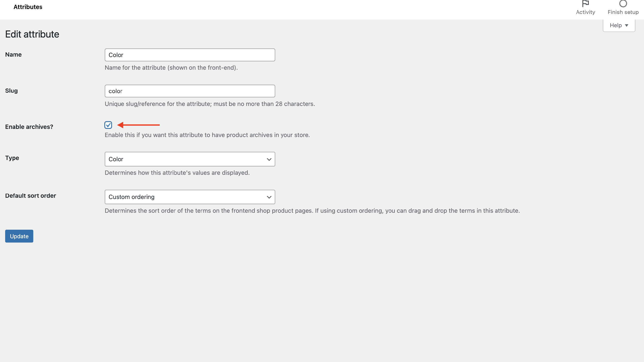Click the Name input field containing Color

(190, 55)
